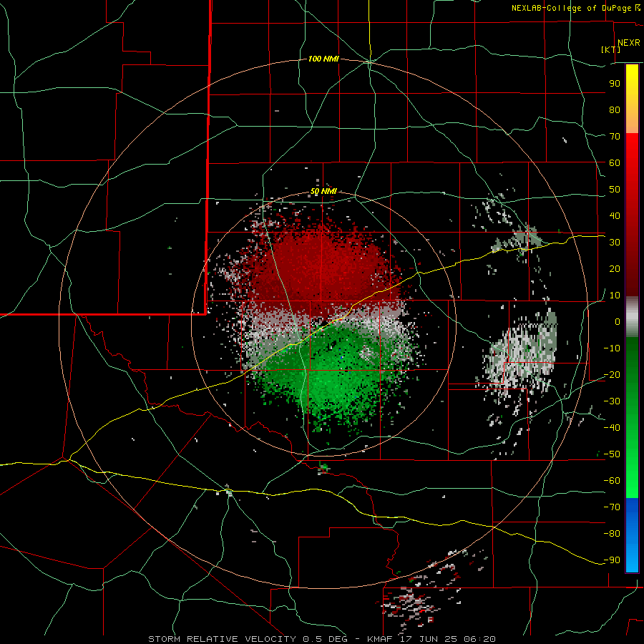Screen dimensions: 644x644
Task: Click the 0 value on velocity scale
Action: point(618,321)
